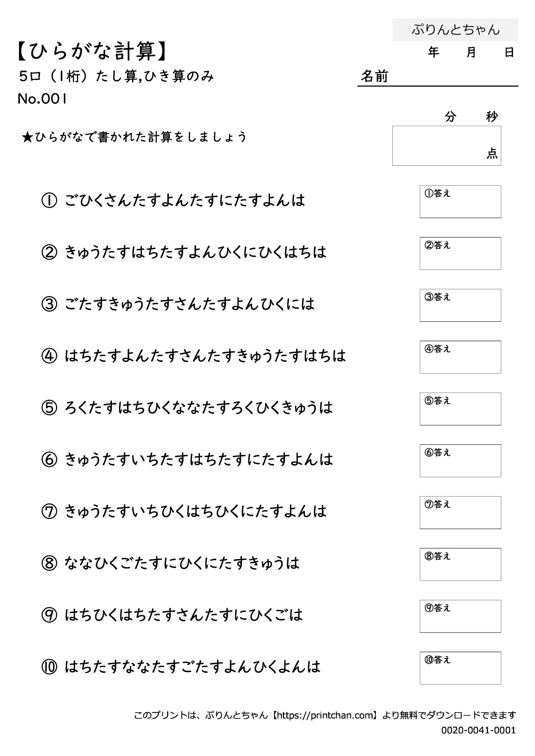This screenshot has height=756, width=535.
Task: Click the ⑨答え answer box
Action: pos(460,616)
